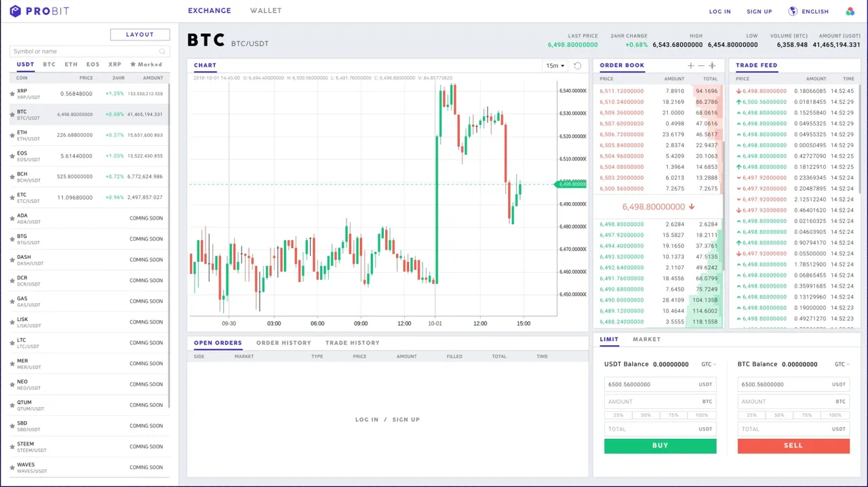This screenshot has width=868, height=487.
Task: Mark the BTG/USDT pair with its star
Action: tap(12, 239)
